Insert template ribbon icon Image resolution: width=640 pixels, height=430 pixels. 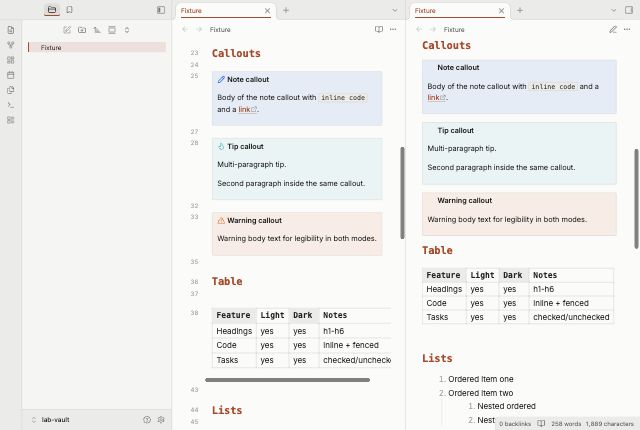(11, 90)
